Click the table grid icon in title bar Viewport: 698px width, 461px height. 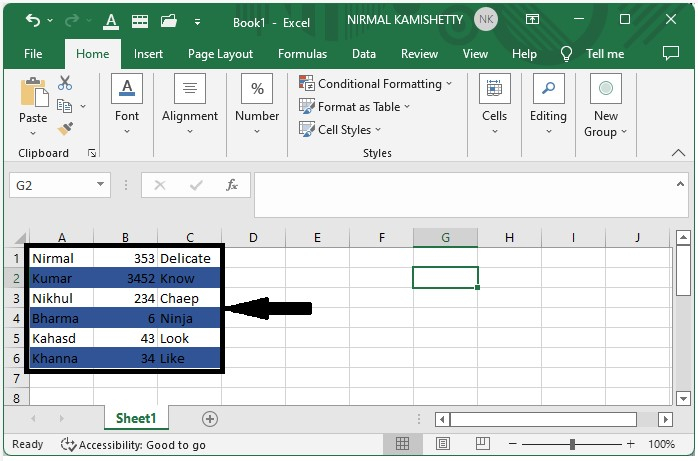click(140, 21)
